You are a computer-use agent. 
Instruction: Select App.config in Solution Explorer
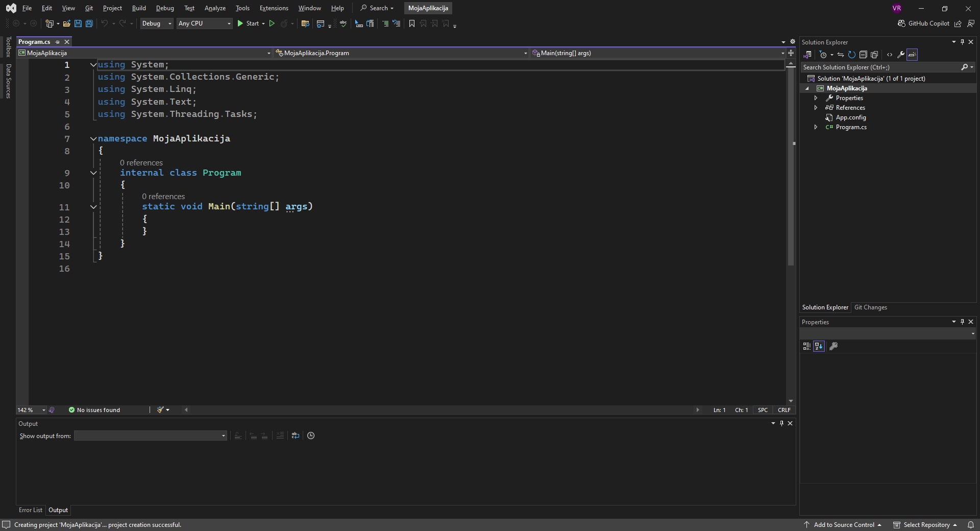click(x=850, y=117)
